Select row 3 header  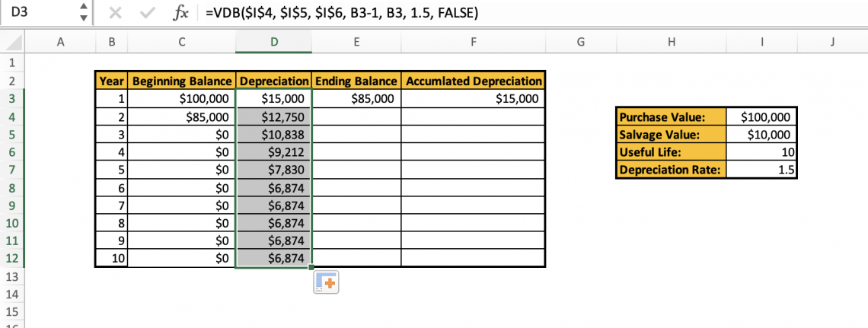tap(13, 98)
